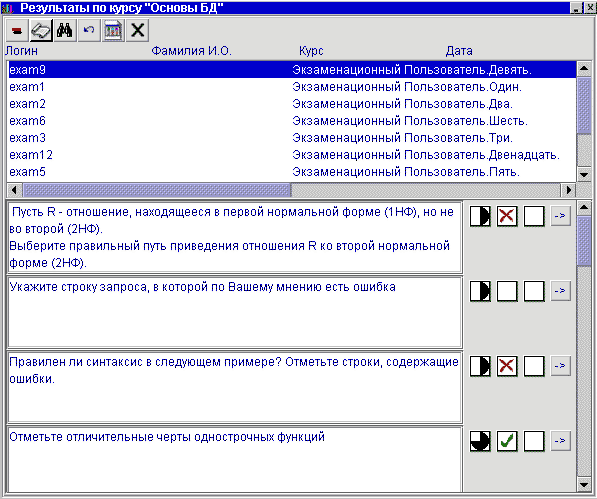Click the red minus delete toolbar icon

tap(17, 30)
